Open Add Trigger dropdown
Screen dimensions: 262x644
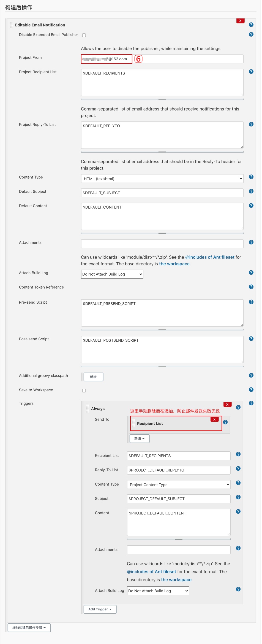(100, 609)
